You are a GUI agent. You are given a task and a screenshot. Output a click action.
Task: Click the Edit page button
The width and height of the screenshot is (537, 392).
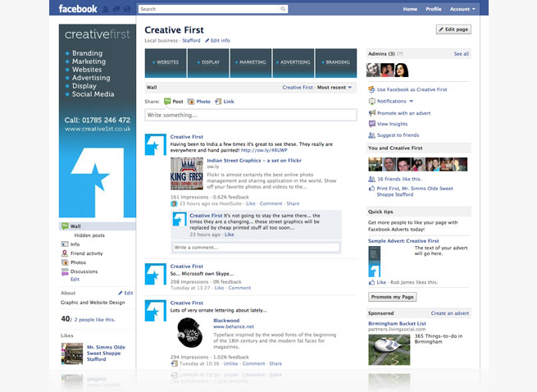pyautogui.click(x=453, y=30)
